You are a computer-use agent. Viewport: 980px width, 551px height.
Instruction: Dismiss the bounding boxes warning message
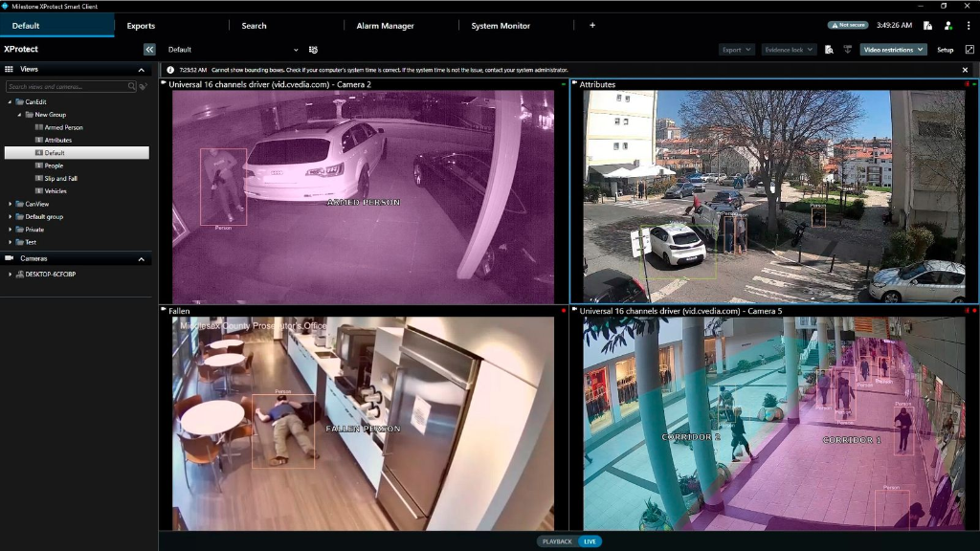coord(965,69)
